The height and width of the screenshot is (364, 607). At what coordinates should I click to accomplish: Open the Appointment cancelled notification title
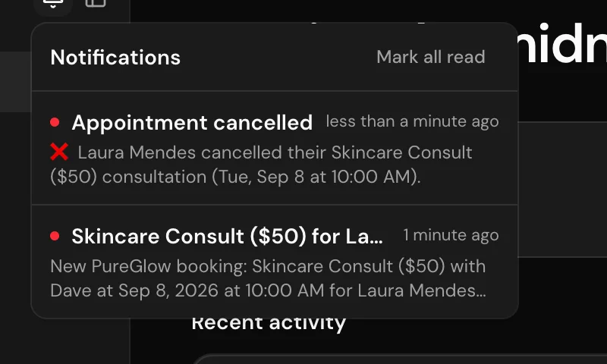(x=192, y=123)
